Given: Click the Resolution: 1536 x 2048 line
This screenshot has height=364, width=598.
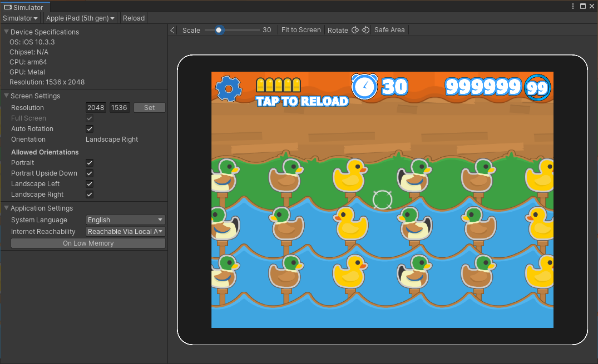Looking at the screenshot, I should [47, 82].
